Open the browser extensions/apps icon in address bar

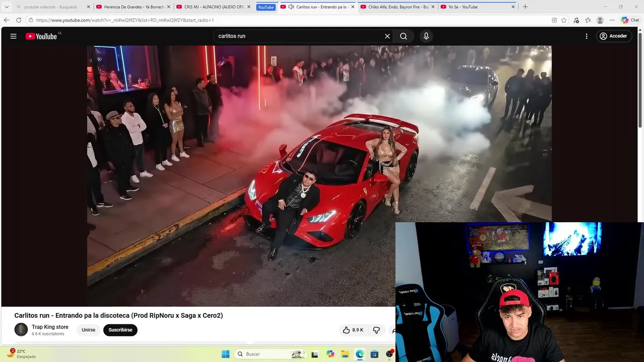554,20
